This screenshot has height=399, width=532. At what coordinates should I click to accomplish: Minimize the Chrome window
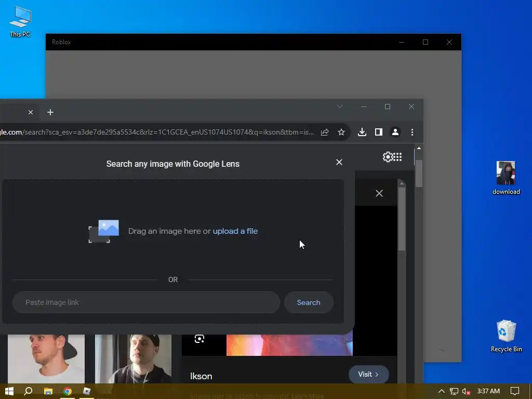click(x=364, y=107)
